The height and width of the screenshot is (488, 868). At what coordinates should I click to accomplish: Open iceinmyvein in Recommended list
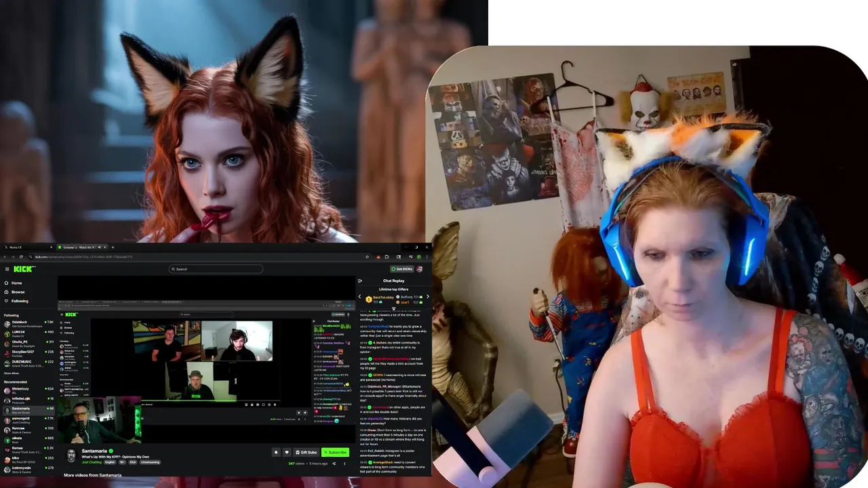pyautogui.click(x=28, y=468)
